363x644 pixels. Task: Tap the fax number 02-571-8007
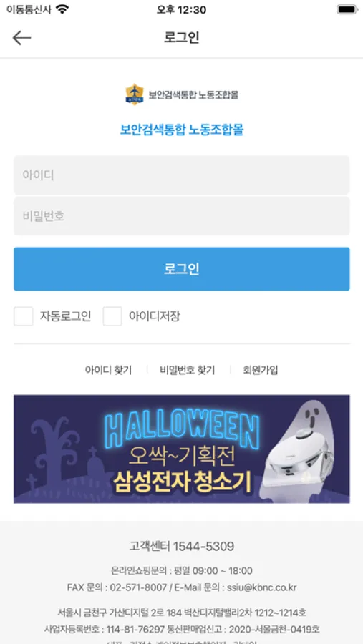pyautogui.click(x=138, y=587)
